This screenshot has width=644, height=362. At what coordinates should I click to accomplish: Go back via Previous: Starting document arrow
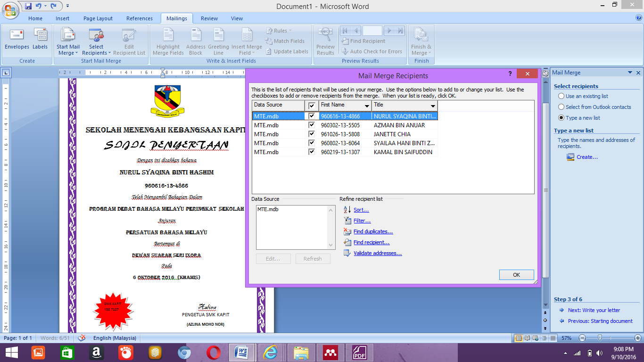coord(561,321)
